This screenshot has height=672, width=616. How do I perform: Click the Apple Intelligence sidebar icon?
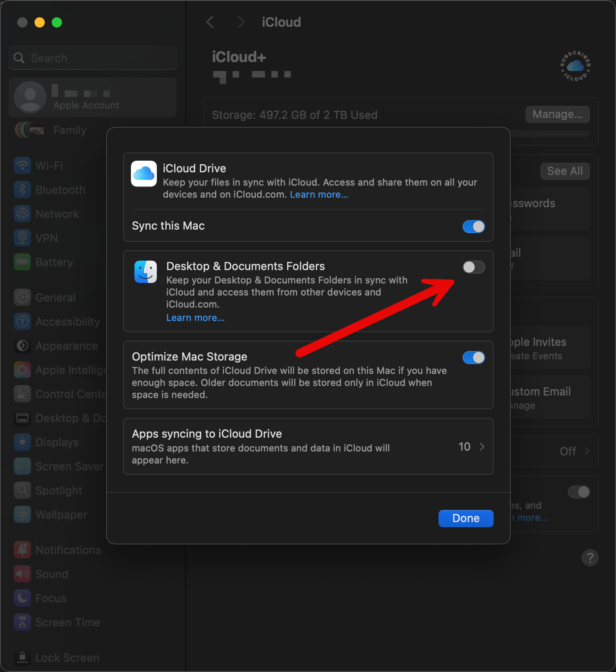[x=22, y=370]
